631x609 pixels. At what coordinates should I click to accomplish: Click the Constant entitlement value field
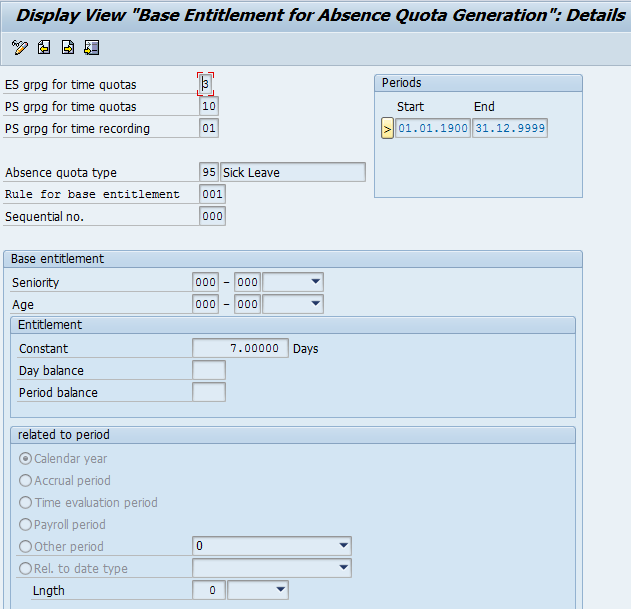[x=240, y=349]
